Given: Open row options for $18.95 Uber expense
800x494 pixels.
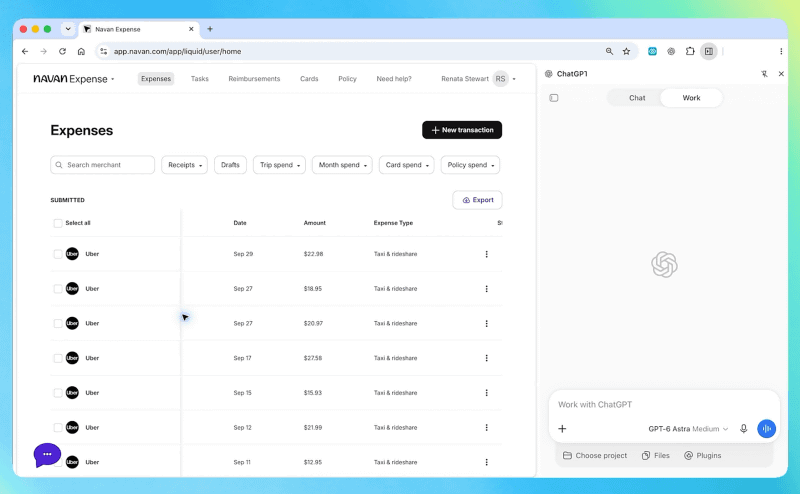Looking at the screenshot, I should 486,289.
